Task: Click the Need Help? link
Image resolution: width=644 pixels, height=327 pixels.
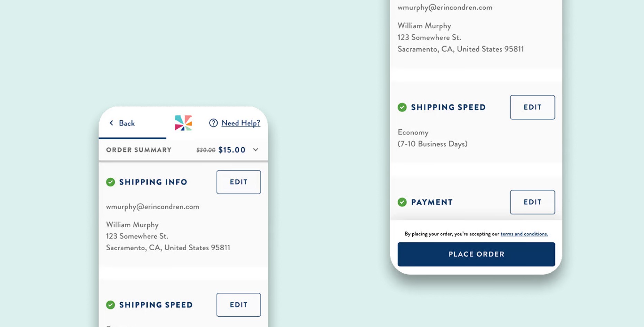Action: pos(241,123)
